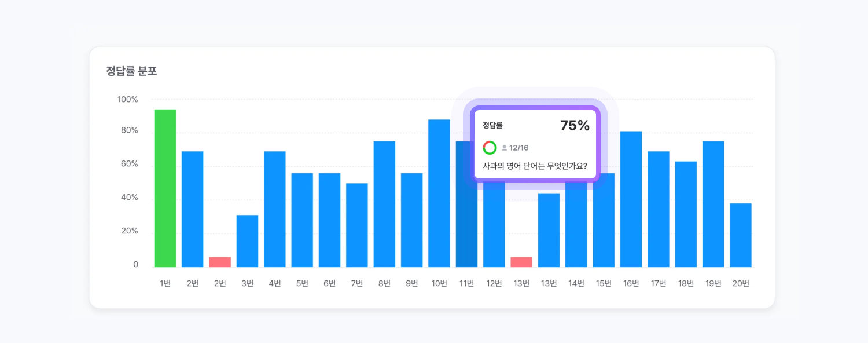Click the person icon beside 12/16

tap(504, 148)
